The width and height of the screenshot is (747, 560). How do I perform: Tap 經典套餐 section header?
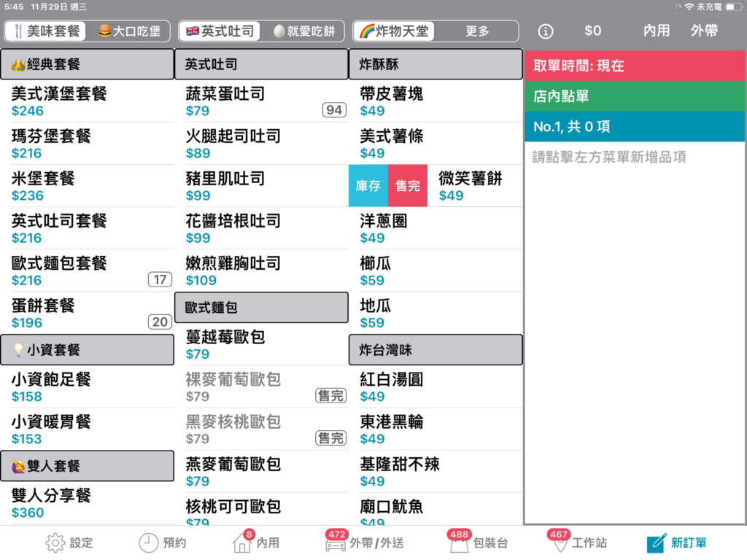coord(88,64)
